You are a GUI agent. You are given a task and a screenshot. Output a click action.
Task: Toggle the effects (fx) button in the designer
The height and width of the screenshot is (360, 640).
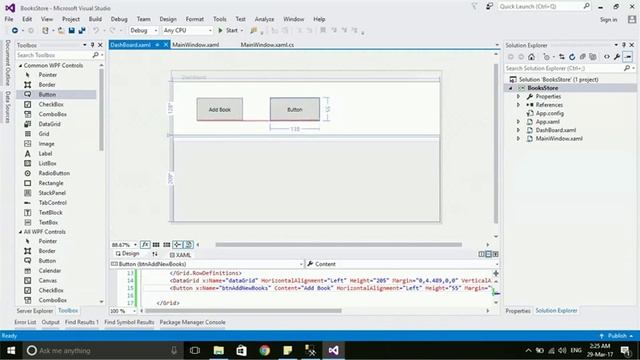click(145, 244)
